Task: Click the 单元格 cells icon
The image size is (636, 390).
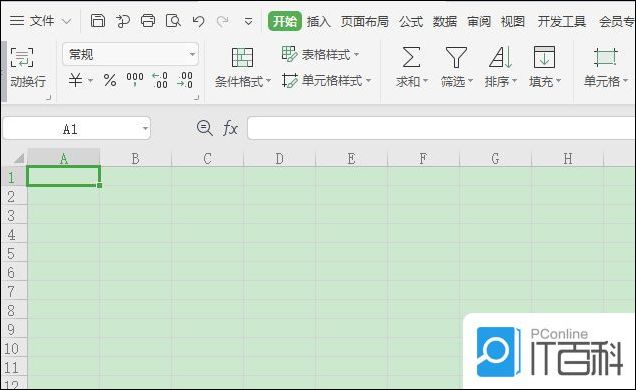Action: point(605,57)
